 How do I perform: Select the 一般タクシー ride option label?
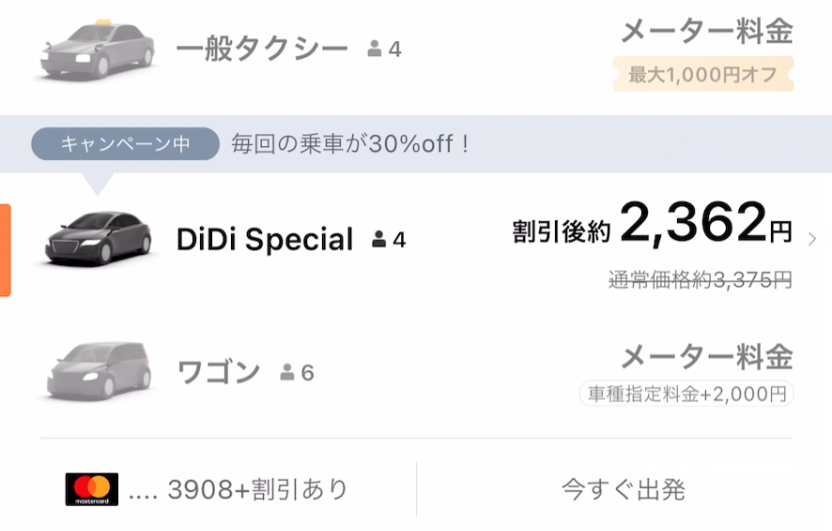[x=262, y=48]
